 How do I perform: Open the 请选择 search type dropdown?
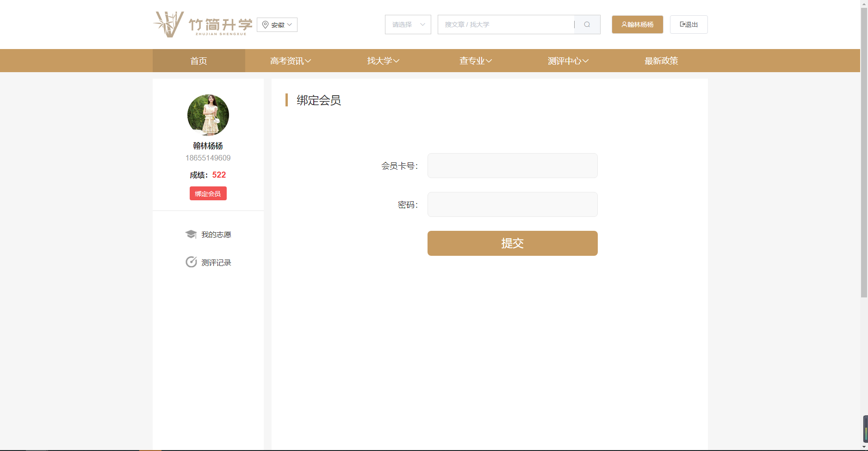[x=408, y=25]
